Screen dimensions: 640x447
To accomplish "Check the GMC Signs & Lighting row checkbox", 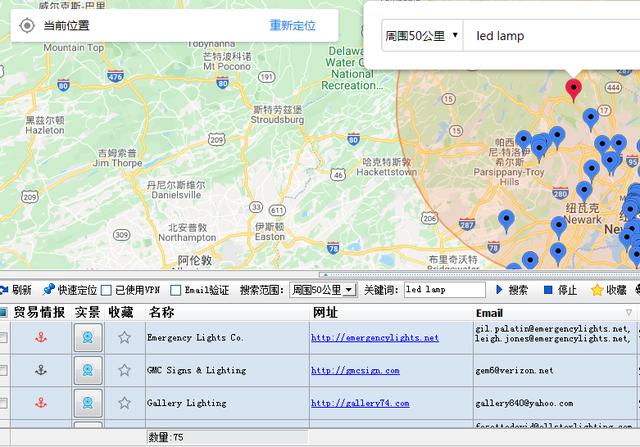I will [3, 370].
